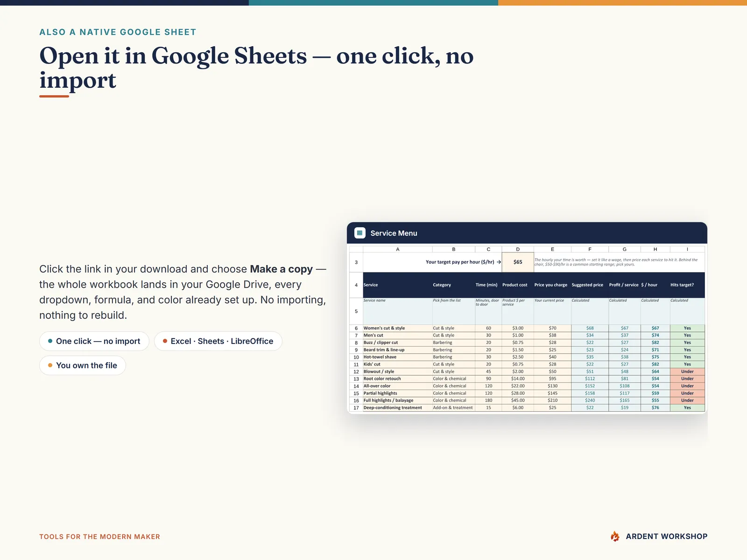Click the 'Beard trim & line-up' cell
The width and height of the screenshot is (747, 560).
pyautogui.click(x=398, y=350)
